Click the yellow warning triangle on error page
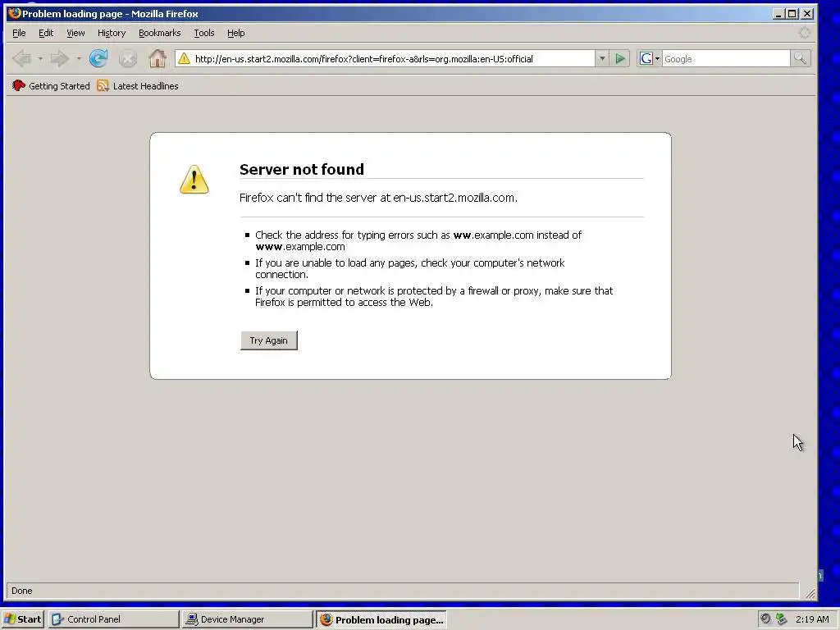 (x=194, y=179)
